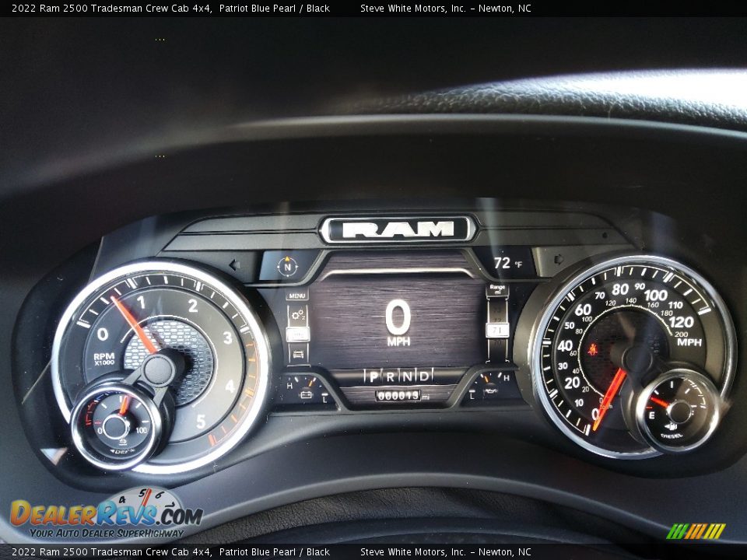Select the R gear indicator
747x560 pixels.
(391, 377)
